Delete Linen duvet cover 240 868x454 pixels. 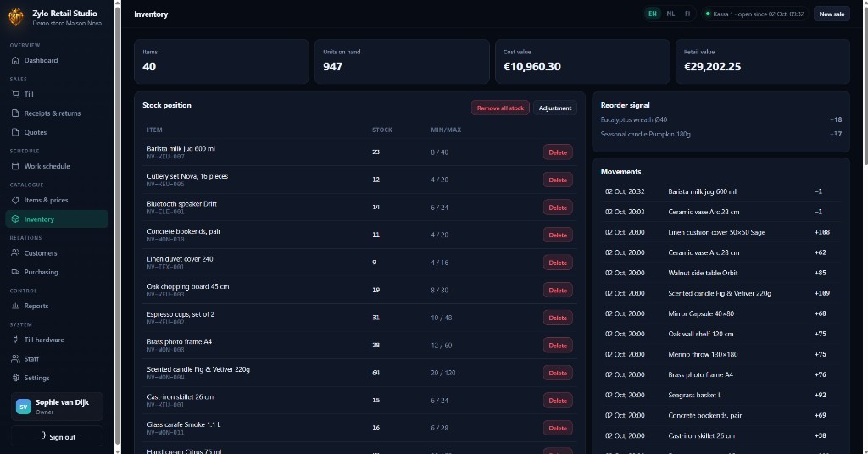(x=558, y=263)
